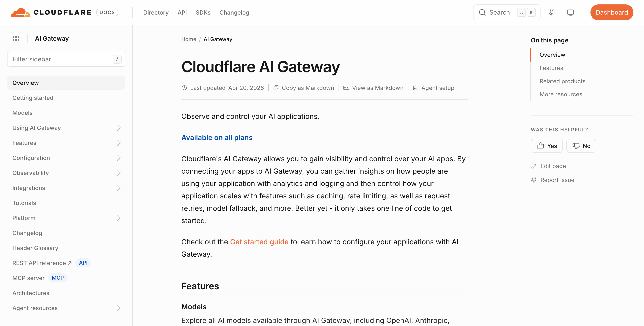Open Tutorials in the sidebar

pos(24,203)
